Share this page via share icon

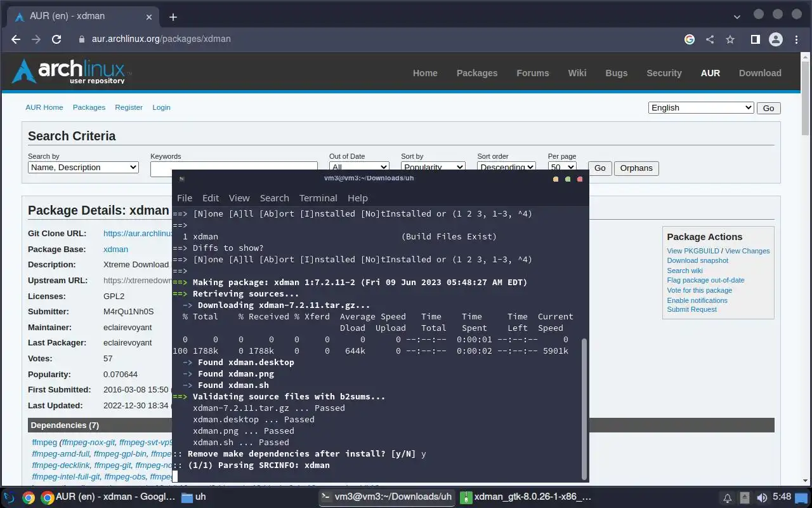tap(710, 39)
